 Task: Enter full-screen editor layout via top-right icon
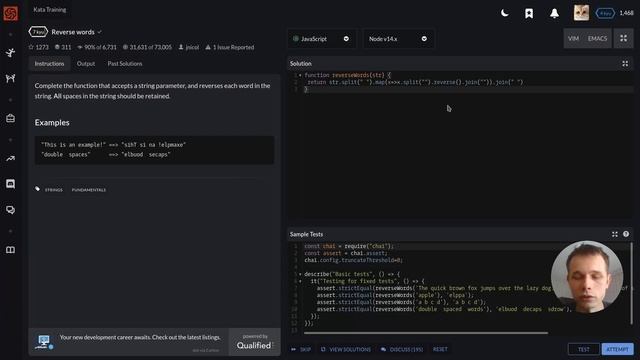(624, 38)
